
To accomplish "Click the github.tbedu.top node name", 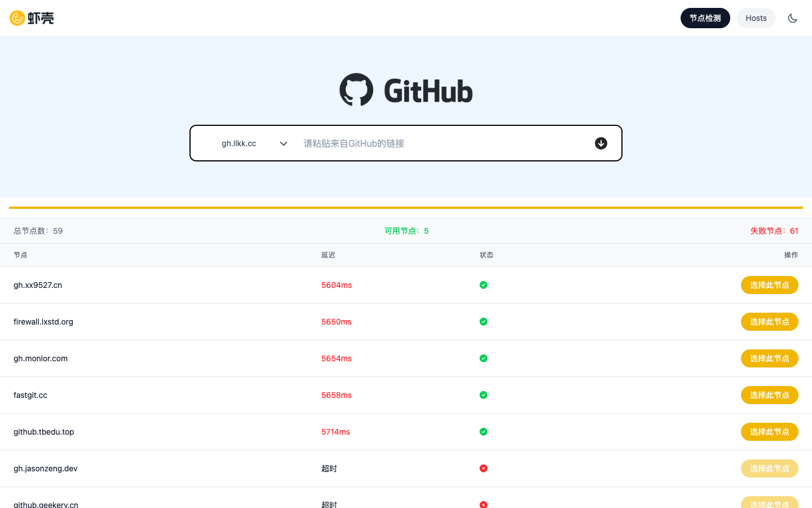I will [x=44, y=432].
